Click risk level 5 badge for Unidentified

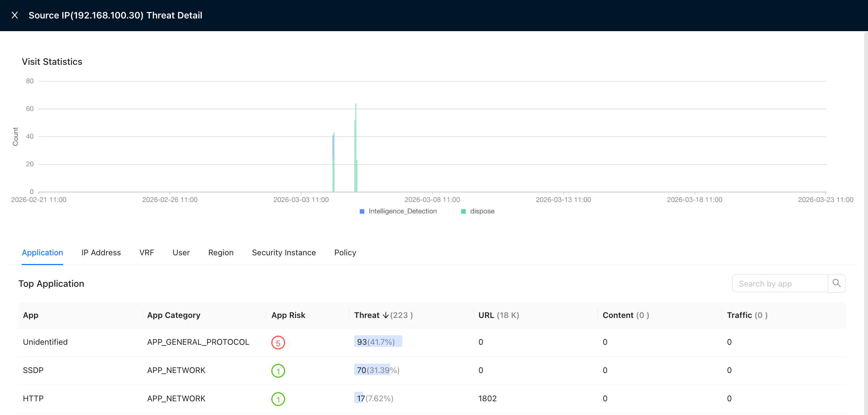(x=278, y=343)
